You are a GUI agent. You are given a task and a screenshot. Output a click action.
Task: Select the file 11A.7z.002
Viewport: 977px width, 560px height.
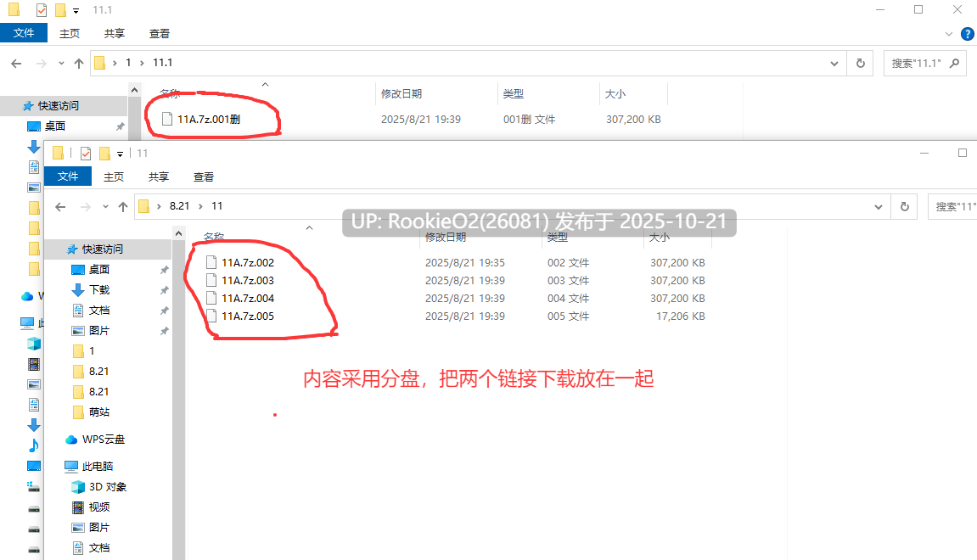click(x=247, y=263)
